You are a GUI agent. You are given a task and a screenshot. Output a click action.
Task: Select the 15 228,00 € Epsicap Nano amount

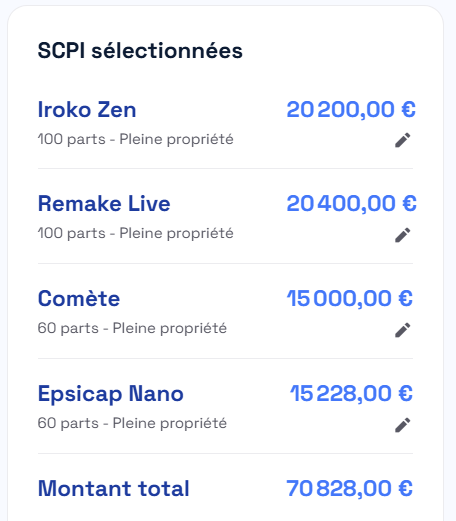coord(351,394)
